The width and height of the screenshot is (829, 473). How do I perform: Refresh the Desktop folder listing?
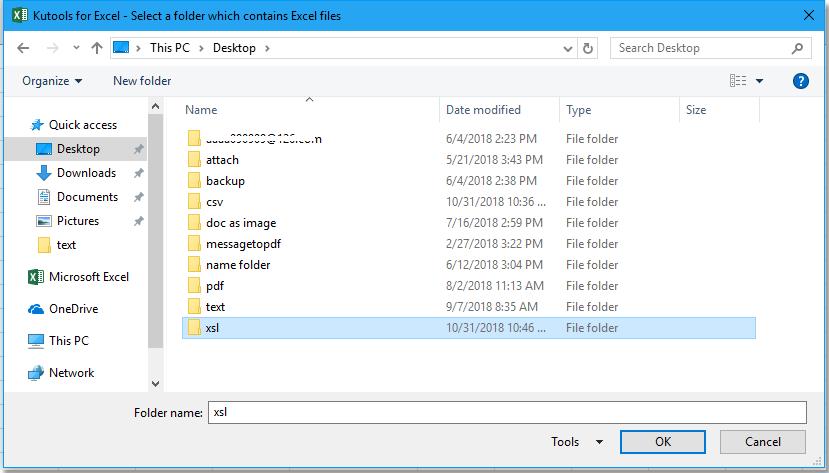click(x=589, y=48)
